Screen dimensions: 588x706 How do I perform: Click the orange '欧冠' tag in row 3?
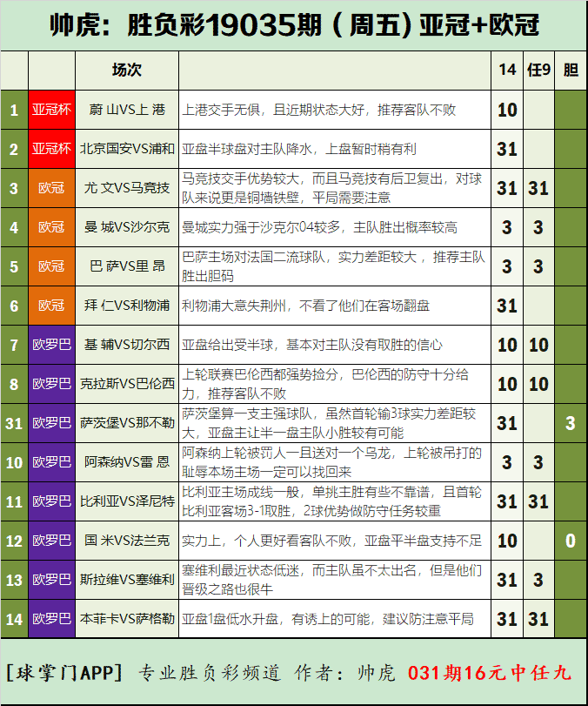[x=51, y=188]
